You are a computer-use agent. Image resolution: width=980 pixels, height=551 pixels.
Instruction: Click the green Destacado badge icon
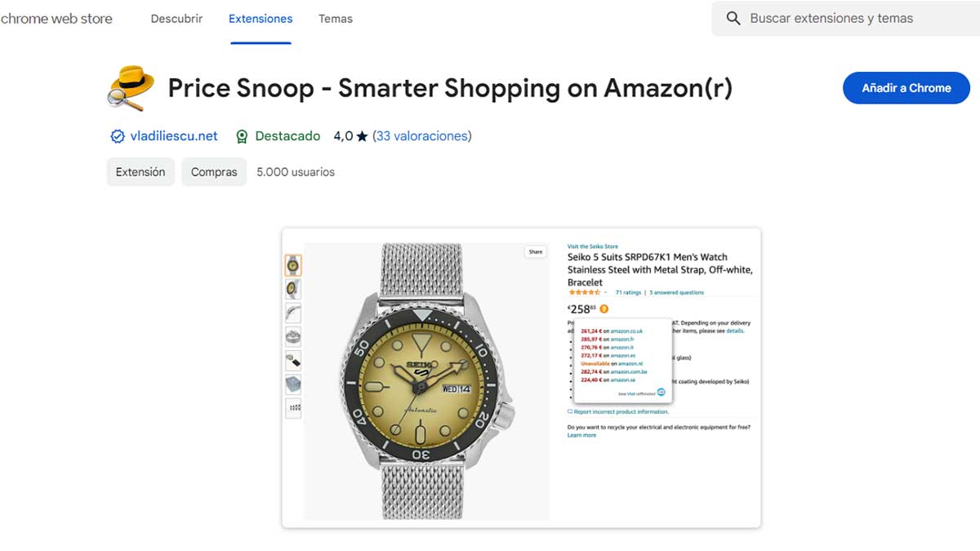242,136
